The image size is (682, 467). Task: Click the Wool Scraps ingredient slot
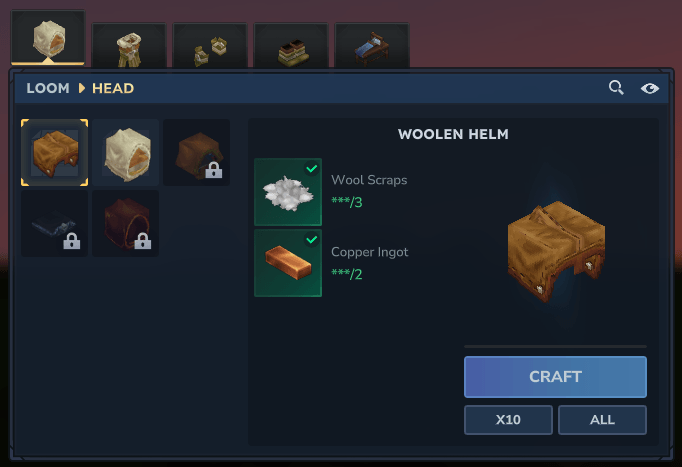point(288,192)
